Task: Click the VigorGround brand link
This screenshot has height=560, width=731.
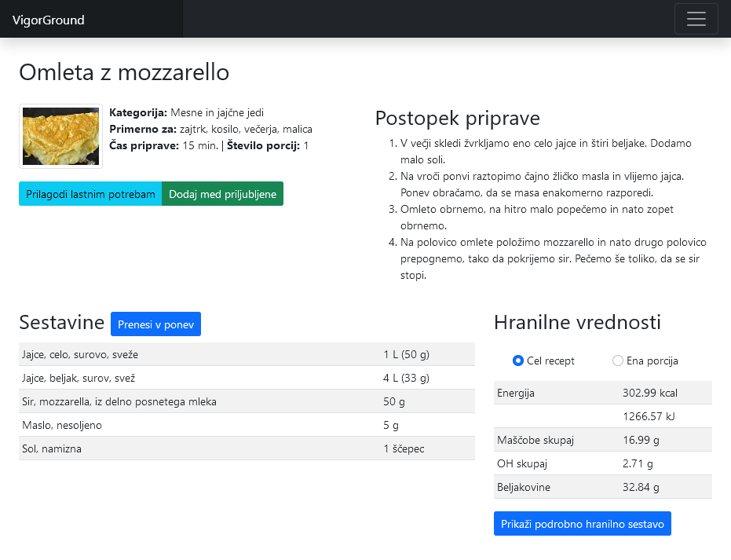Action: pyautogui.click(x=49, y=20)
